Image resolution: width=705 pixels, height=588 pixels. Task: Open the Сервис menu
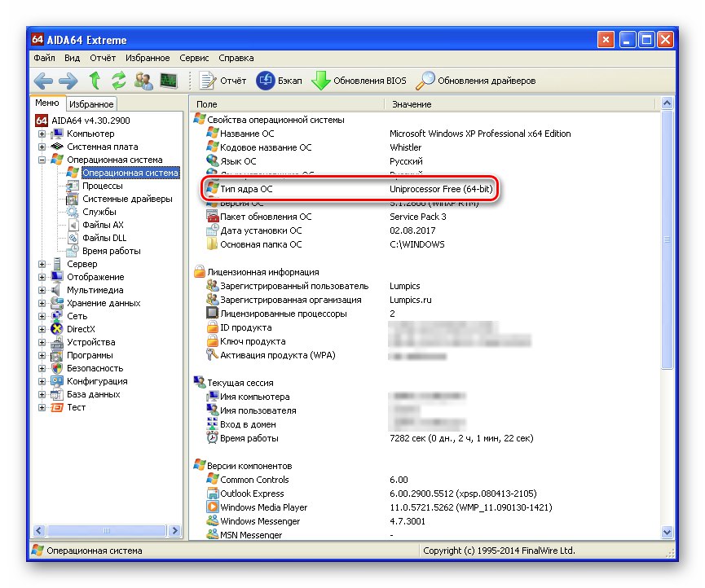(x=194, y=58)
